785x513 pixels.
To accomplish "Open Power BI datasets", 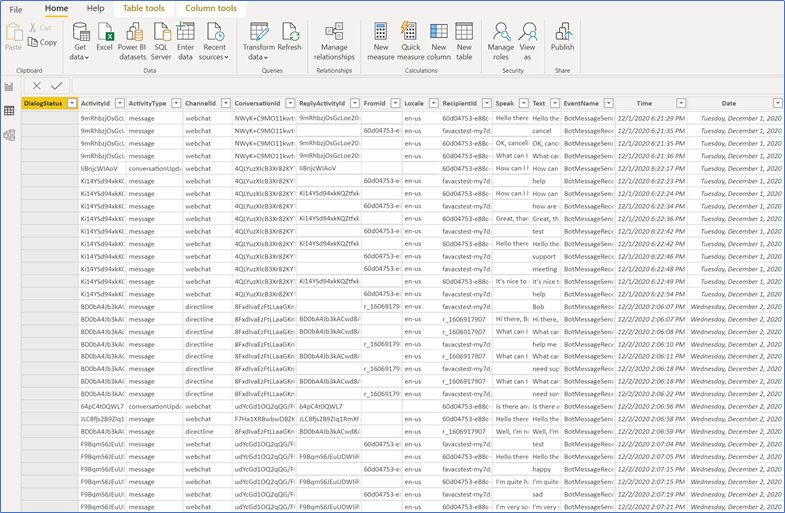I will [x=134, y=32].
